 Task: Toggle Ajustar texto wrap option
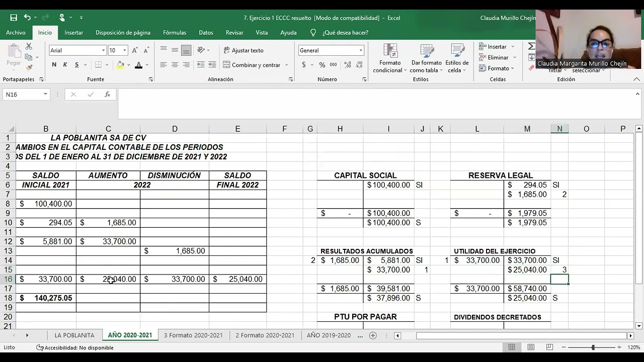tap(244, 50)
